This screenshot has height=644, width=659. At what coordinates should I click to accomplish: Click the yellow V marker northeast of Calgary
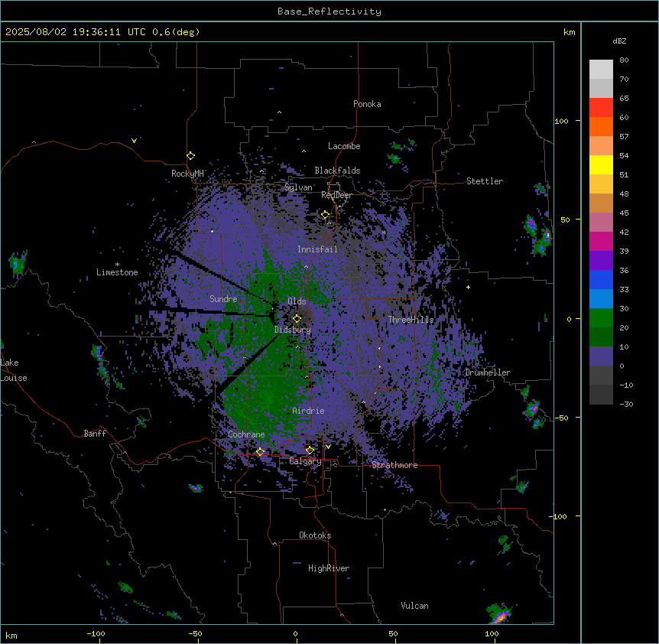tap(328, 447)
